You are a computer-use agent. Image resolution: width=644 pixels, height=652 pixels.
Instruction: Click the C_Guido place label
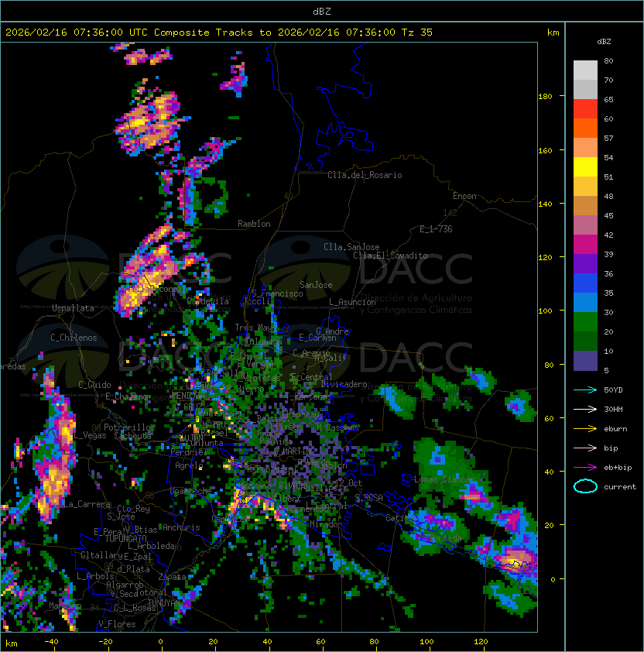pyautogui.click(x=94, y=385)
